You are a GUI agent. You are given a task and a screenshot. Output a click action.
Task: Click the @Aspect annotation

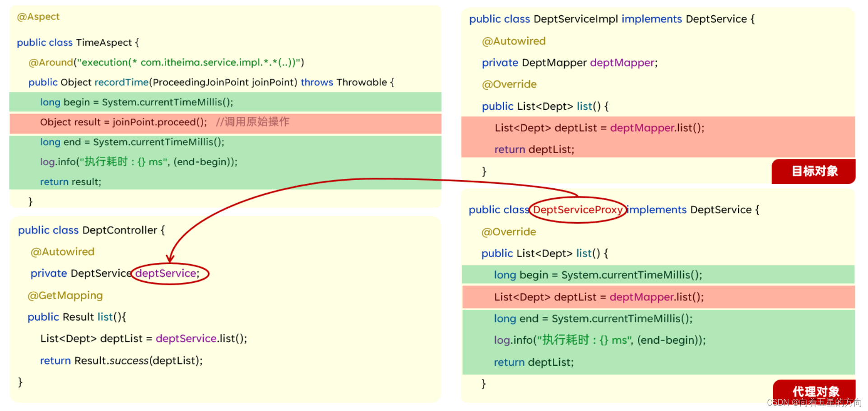(x=38, y=16)
